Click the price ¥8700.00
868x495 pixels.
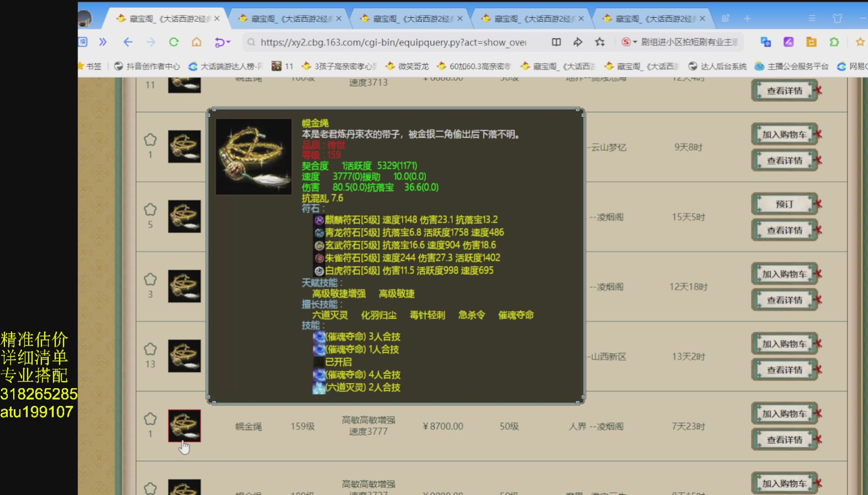click(x=443, y=426)
